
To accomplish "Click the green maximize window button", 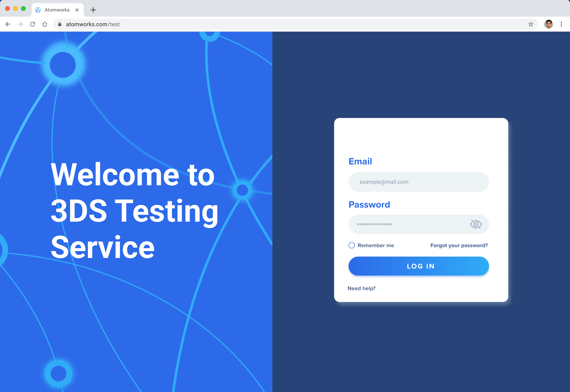I will [x=23, y=9].
